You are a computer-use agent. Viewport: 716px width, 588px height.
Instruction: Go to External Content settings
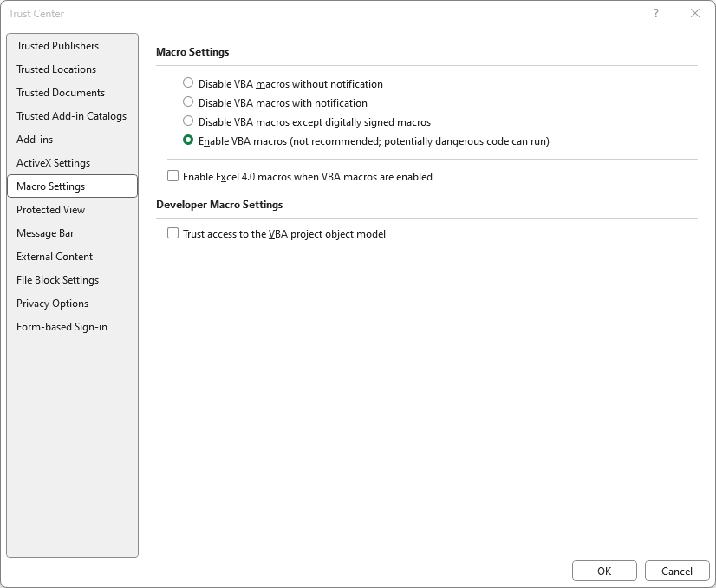point(55,257)
